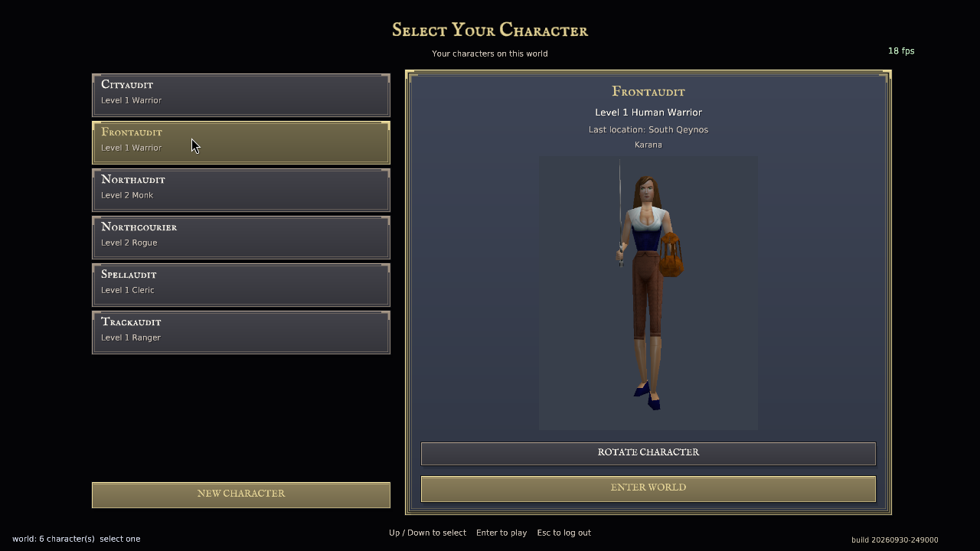Click the New Character button
The image size is (980, 551).
(241, 494)
